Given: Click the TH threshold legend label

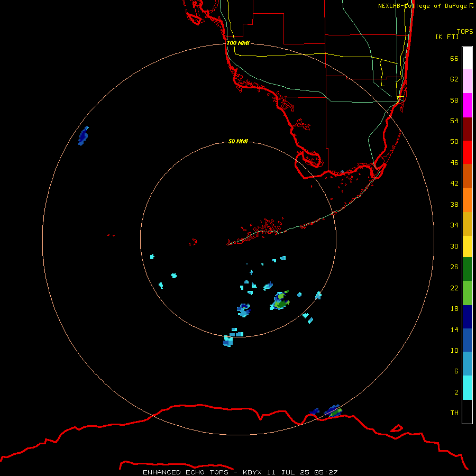Looking at the screenshot, I should click(454, 413).
